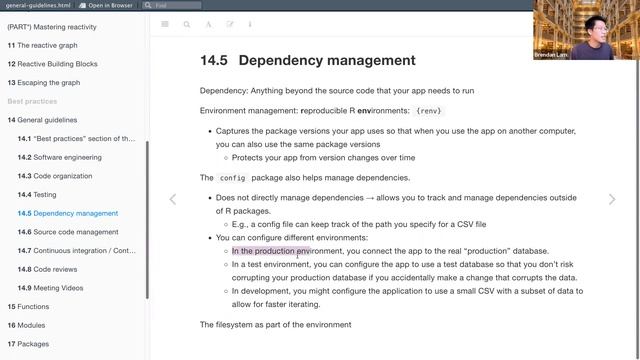
Task: Click the edit page icon in toolbar
Action: (x=230, y=24)
